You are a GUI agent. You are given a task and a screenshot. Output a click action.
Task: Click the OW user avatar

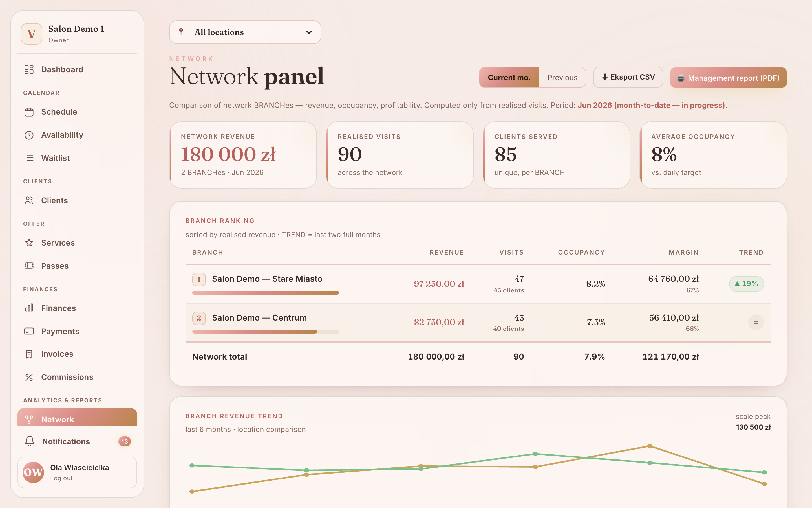[33, 472]
